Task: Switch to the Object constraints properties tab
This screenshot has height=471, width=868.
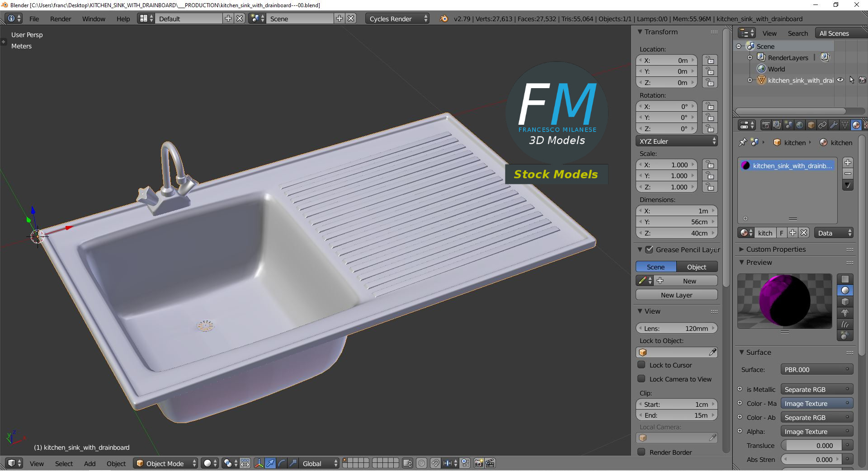Action: point(822,125)
